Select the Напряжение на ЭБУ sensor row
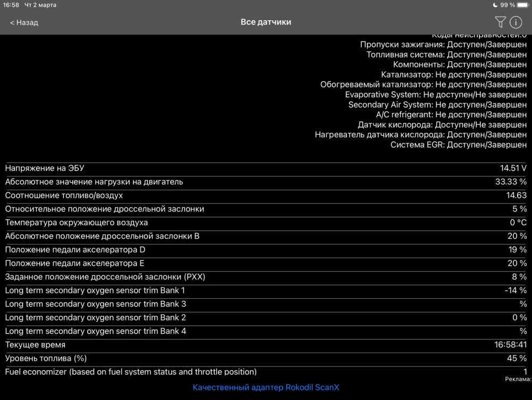 tap(265, 168)
